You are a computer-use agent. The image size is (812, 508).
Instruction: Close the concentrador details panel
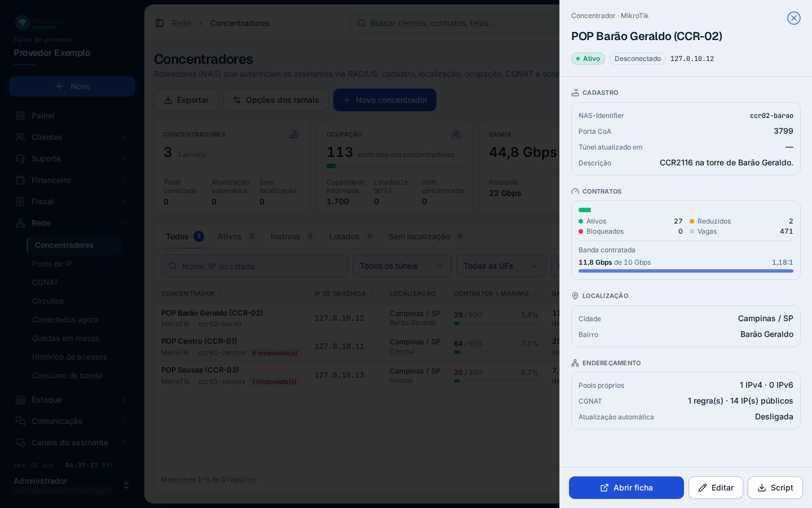[x=794, y=18]
